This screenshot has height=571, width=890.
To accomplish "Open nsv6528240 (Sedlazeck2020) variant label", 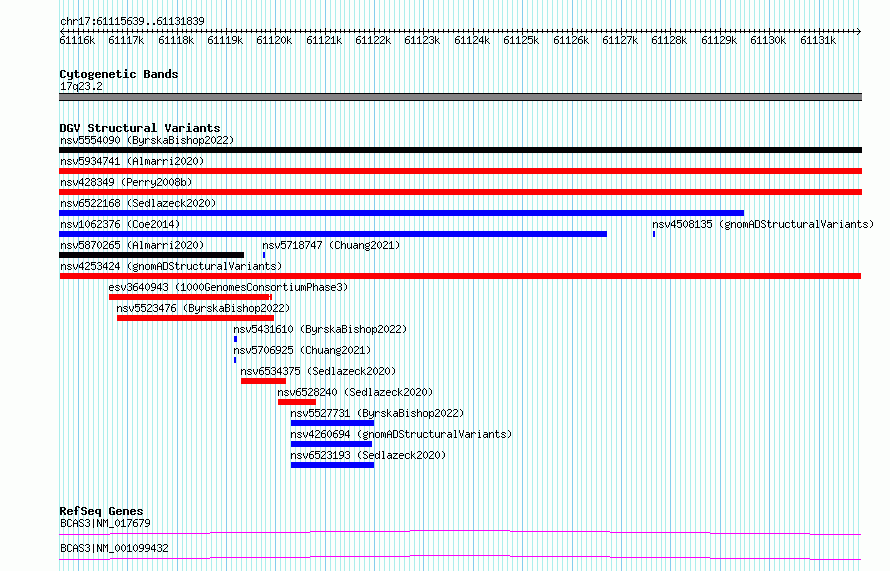I will (x=355, y=392).
